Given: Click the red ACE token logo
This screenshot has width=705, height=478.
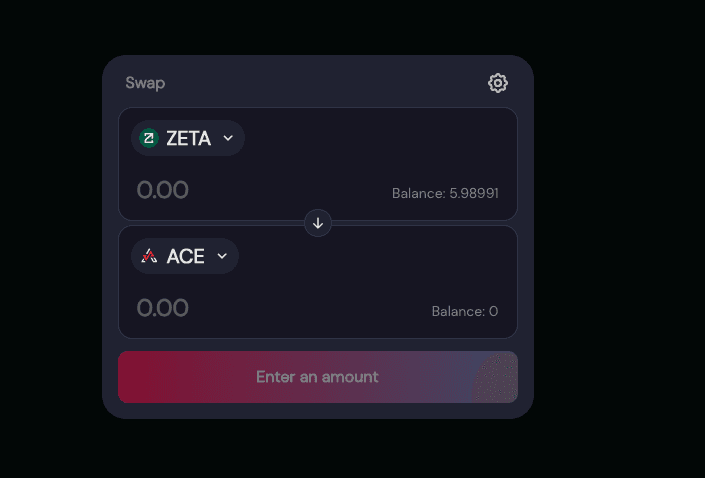Looking at the screenshot, I should coord(149,256).
